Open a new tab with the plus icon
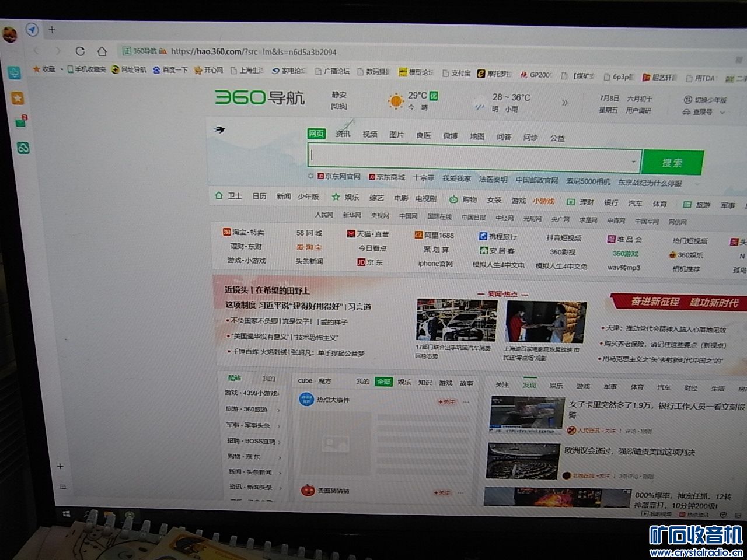Image resolution: width=747 pixels, height=560 pixels. click(x=52, y=29)
